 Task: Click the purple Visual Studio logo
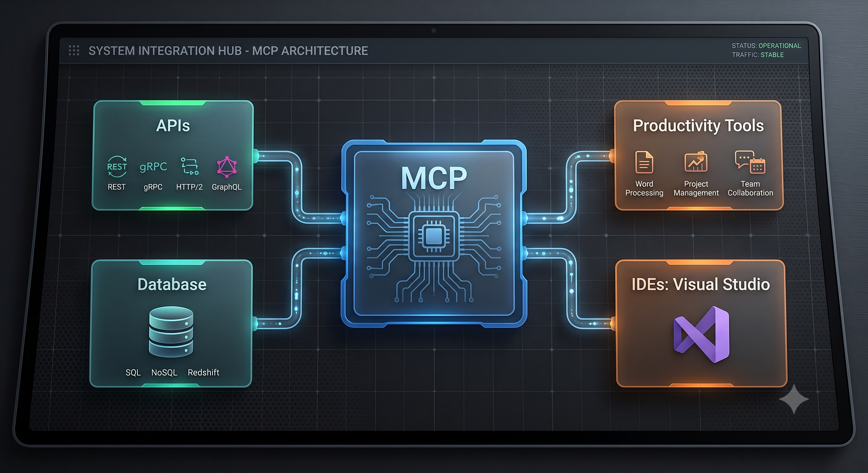(702, 334)
